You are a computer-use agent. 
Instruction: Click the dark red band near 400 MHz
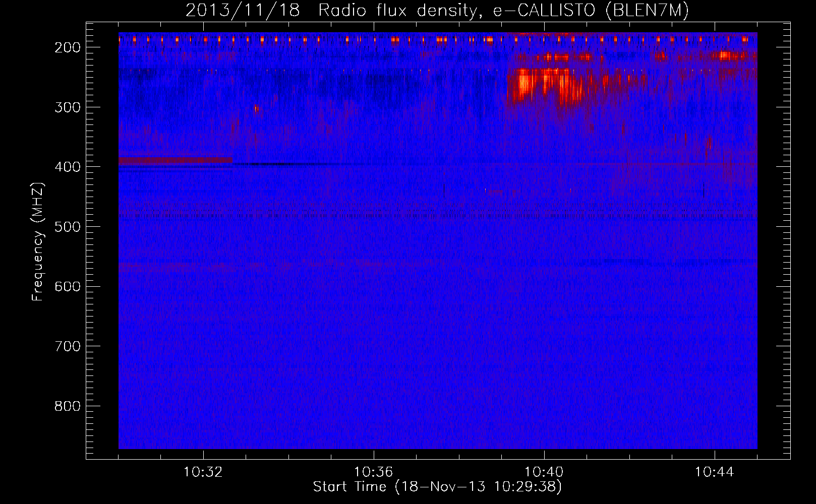click(176, 160)
